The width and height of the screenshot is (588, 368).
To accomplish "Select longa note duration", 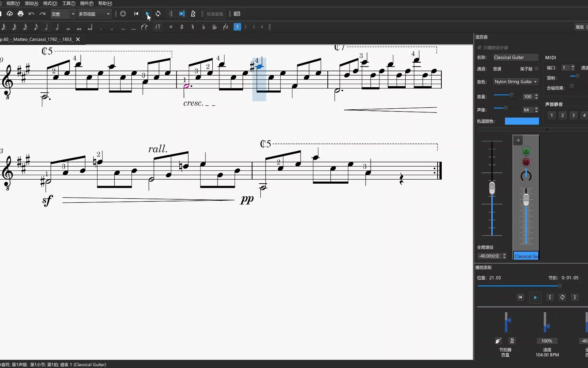I will (90, 27).
